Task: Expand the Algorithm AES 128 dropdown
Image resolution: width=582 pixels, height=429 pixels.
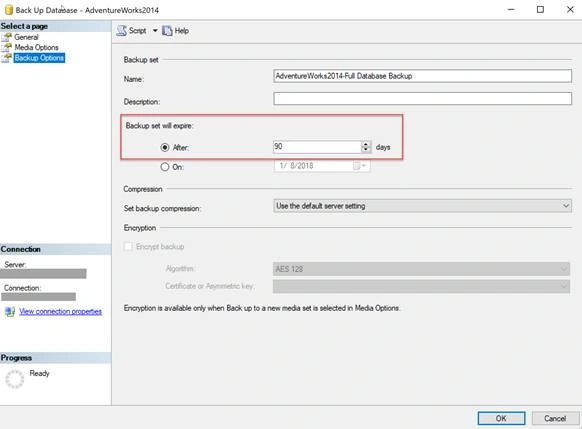Action: 421,269
